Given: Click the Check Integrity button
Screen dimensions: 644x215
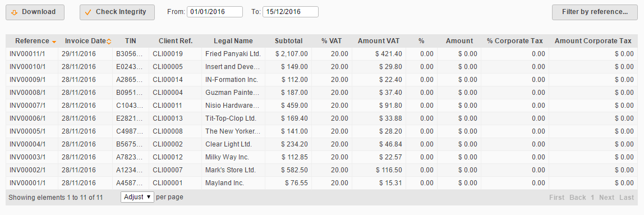Looking at the screenshot, I should [117, 12].
